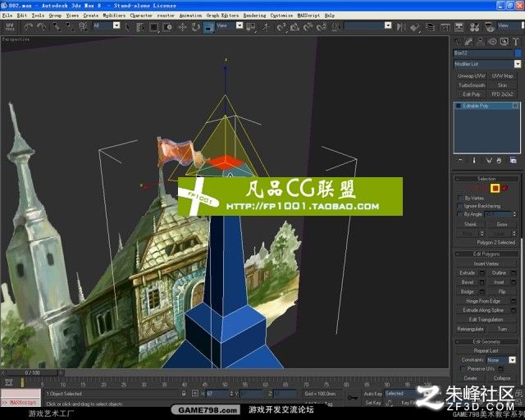Image resolution: width=525 pixels, height=420 pixels.
Task: Activate the Bind to Space Warp tool
Action: point(83,27)
